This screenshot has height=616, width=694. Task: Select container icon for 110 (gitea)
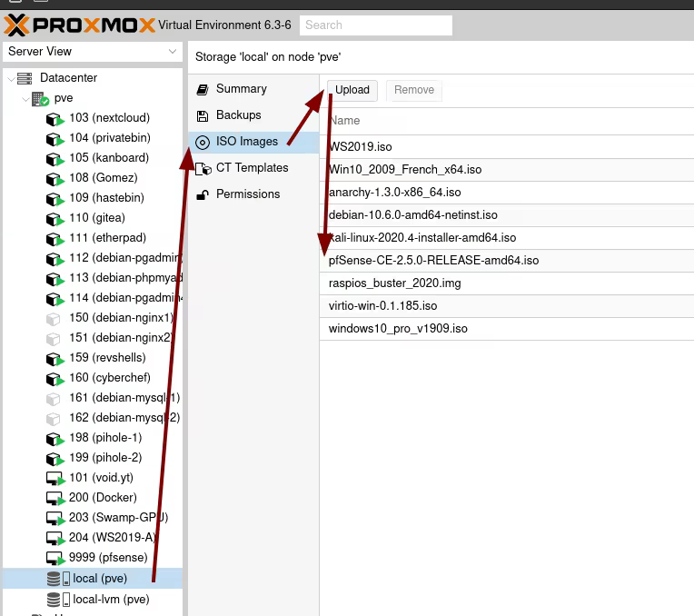click(x=55, y=219)
